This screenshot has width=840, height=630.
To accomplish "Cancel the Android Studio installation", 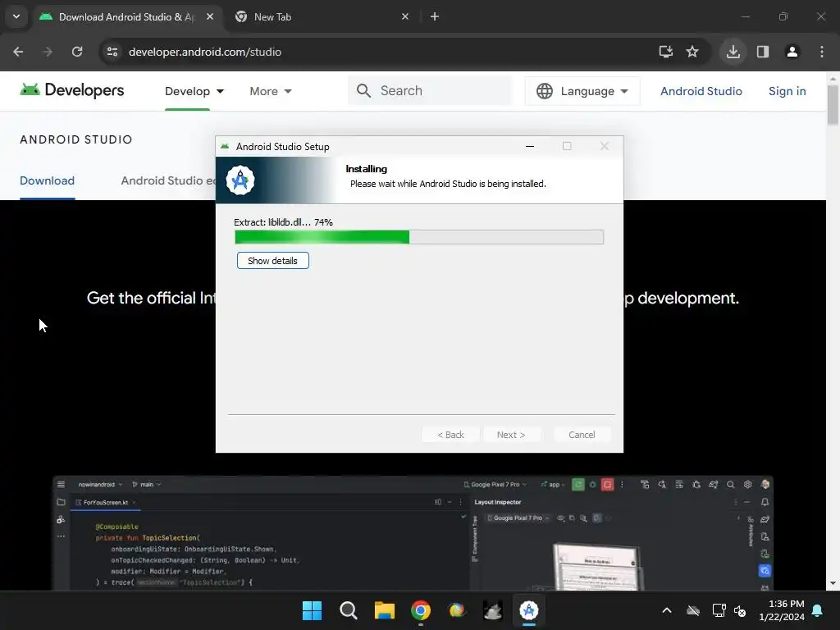I will pos(582,435).
